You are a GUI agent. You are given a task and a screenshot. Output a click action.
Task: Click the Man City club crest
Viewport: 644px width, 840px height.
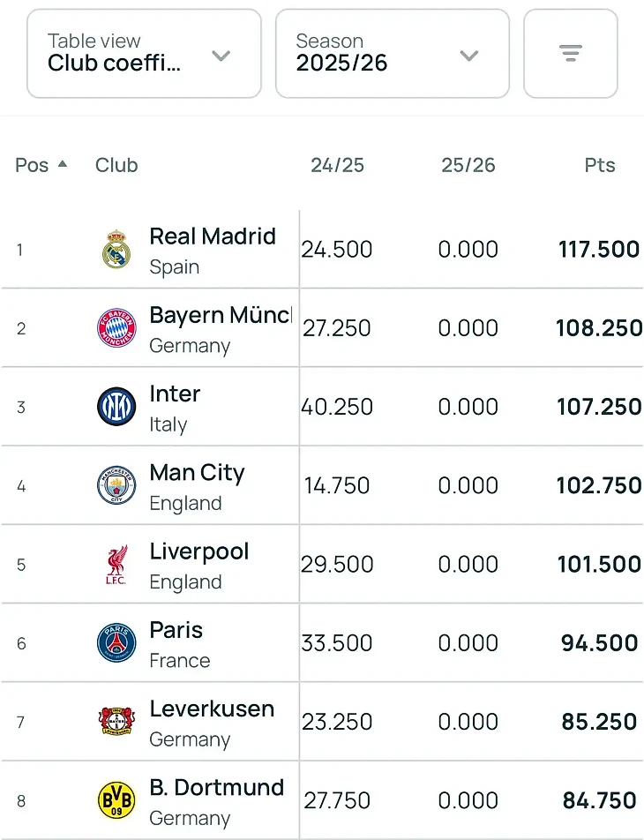click(x=116, y=485)
